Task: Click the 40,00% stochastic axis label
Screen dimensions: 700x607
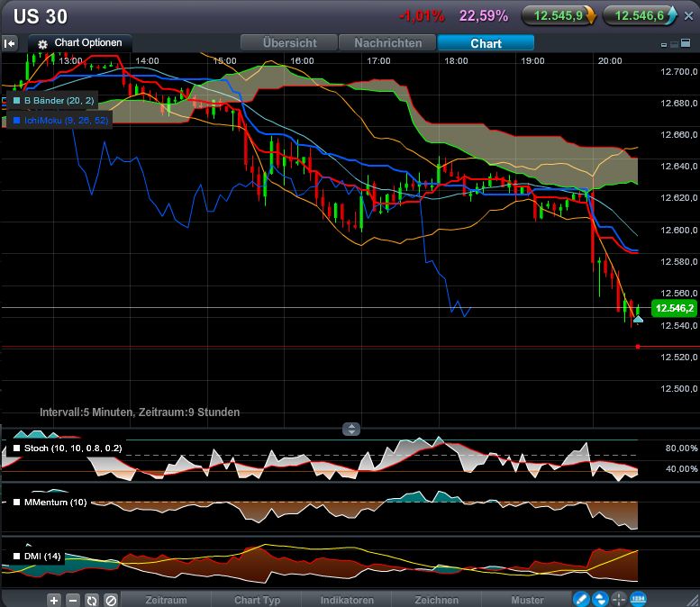Action: click(681, 468)
